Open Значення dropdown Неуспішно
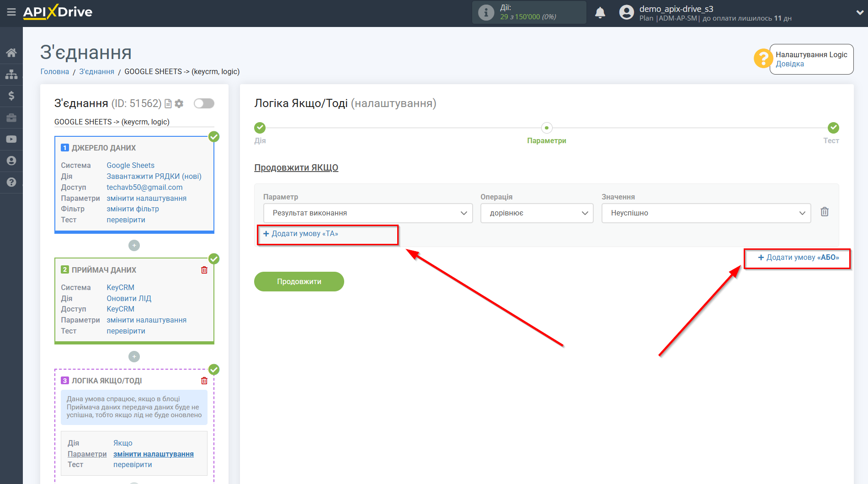868x484 pixels. click(706, 213)
